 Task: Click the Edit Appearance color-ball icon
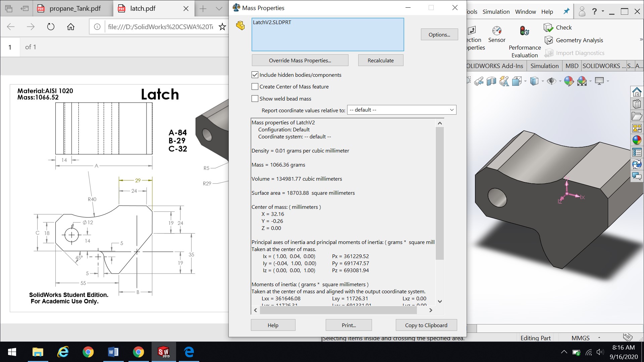click(x=569, y=81)
